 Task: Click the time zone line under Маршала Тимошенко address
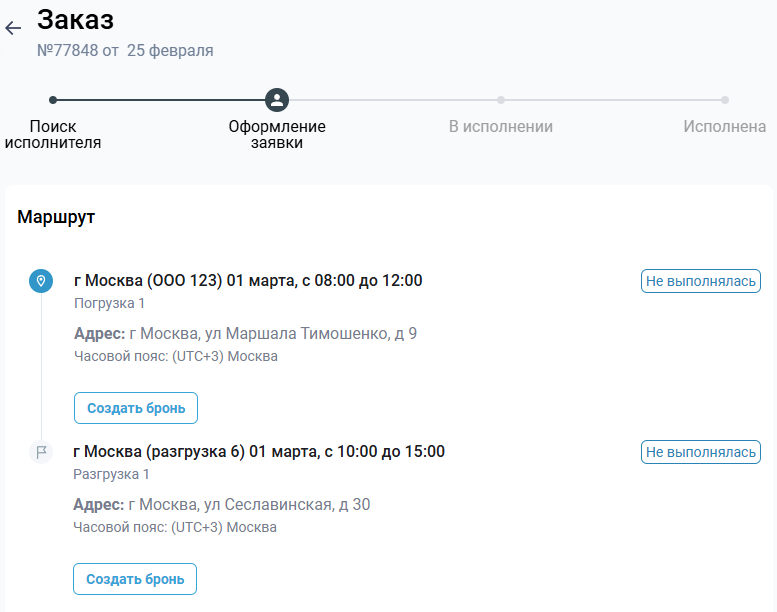tap(176, 356)
